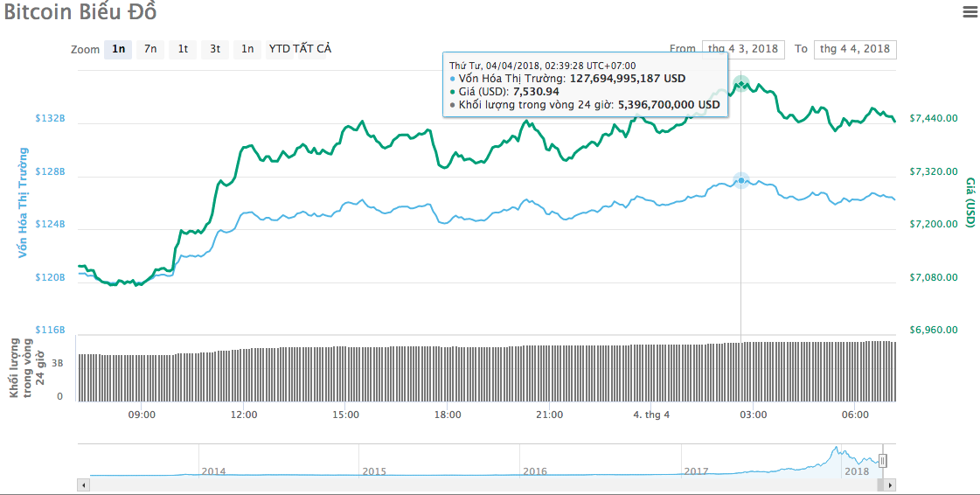Click the 09:00 time axis label
The width and height of the screenshot is (980, 495).
click(142, 415)
